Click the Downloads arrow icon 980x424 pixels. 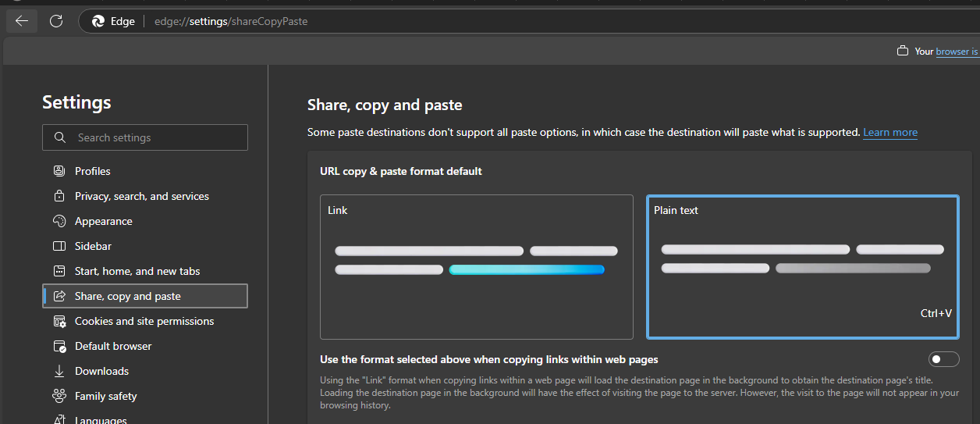coord(59,371)
